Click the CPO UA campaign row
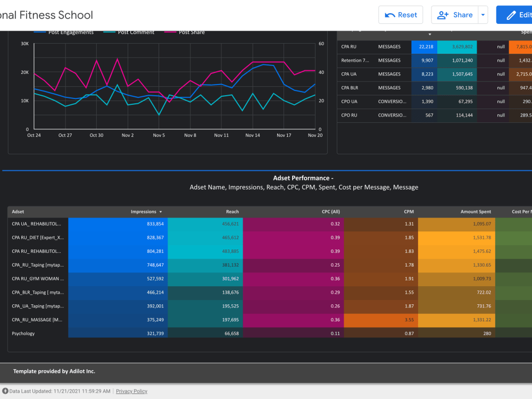Image resolution: width=532 pixels, height=399 pixels. (x=435, y=102)
